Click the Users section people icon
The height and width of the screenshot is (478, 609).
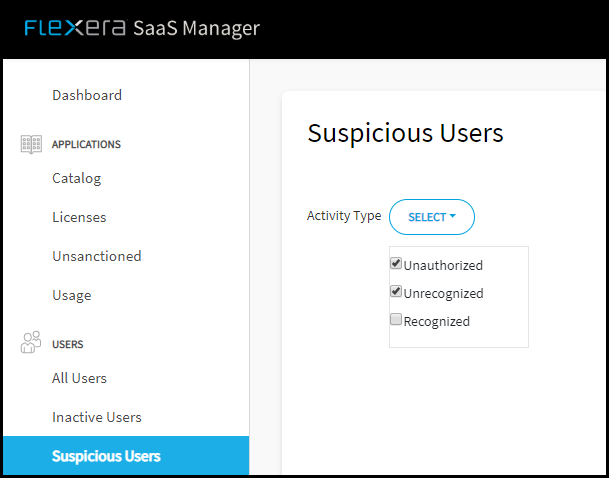point(31,342)
